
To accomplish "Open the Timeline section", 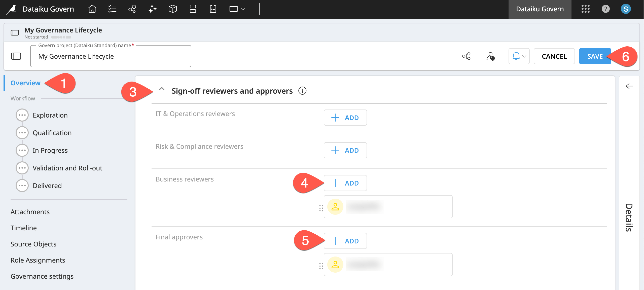I will pyautogui.click(x=24, y=228).
